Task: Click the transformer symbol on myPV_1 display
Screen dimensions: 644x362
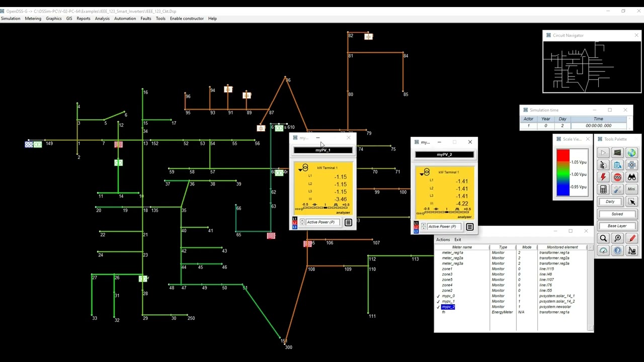Action: (303, 168)
